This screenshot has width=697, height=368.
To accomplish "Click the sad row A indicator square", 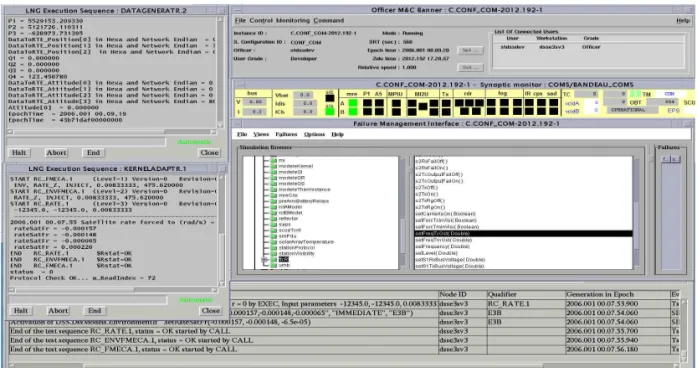I will click(553, 103).
